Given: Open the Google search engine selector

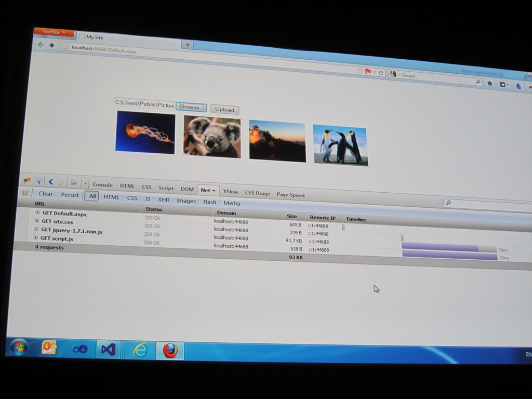Looking at the screenshot, I should pyautogui.click(x=394, y=74).
